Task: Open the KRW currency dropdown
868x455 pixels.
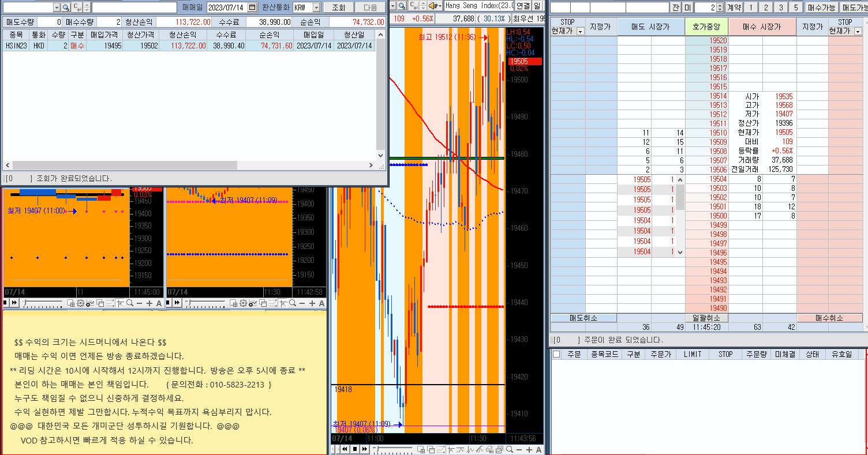Action: [x=316, y=7]
